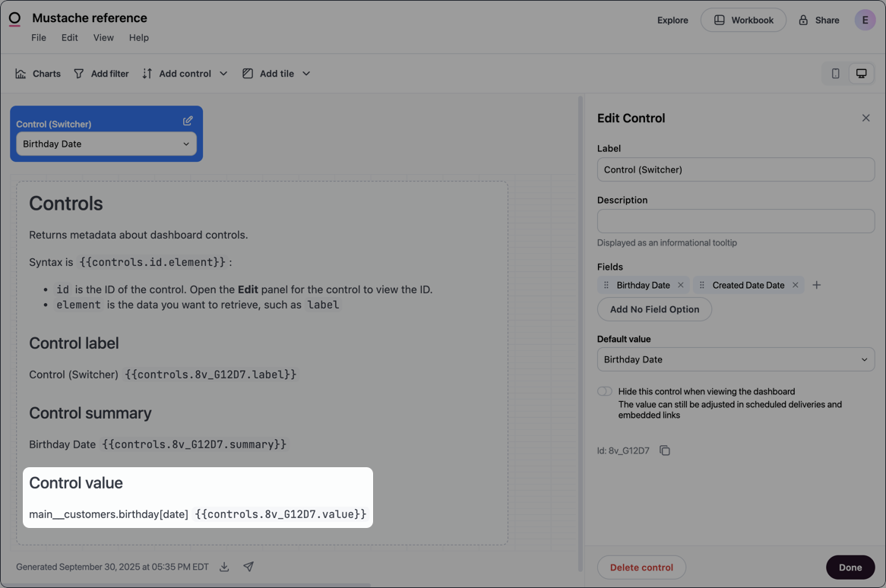Image resolution: width=886 pixels, height=588 pixels.
Task: Open the File menu
Action: (x=38, y=37)
